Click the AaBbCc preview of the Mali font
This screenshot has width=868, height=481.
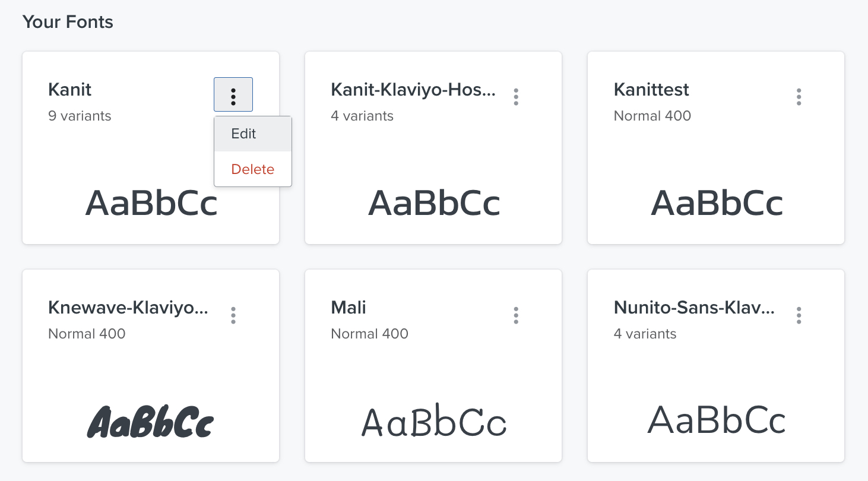[433, 420]
